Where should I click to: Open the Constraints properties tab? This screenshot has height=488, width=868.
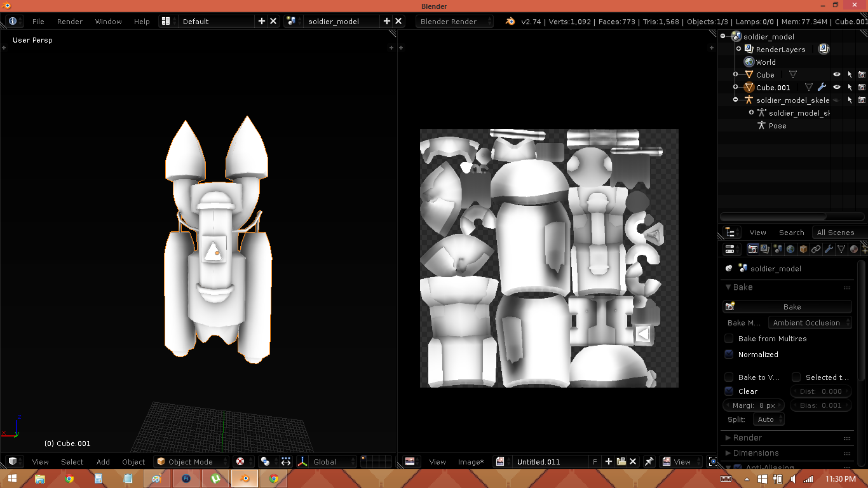click(816, 249)
